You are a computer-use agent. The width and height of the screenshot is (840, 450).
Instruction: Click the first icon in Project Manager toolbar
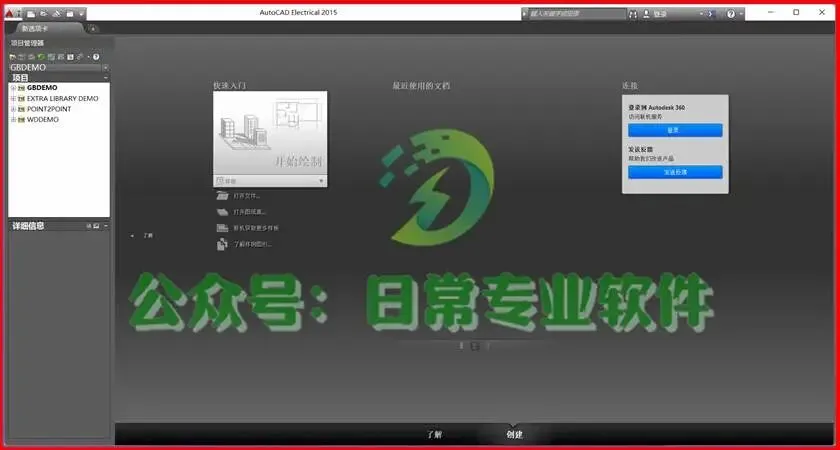[x=13, y=57]
